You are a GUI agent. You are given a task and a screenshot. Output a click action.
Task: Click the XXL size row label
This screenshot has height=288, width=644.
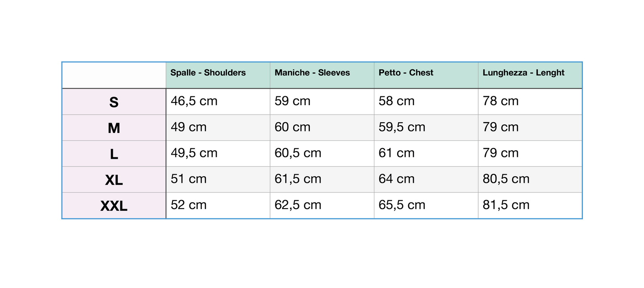coord(114,206)
